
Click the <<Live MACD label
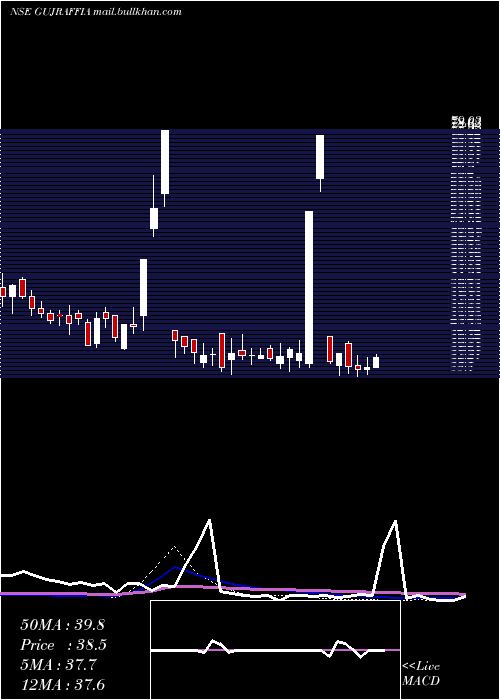[421, 673]
